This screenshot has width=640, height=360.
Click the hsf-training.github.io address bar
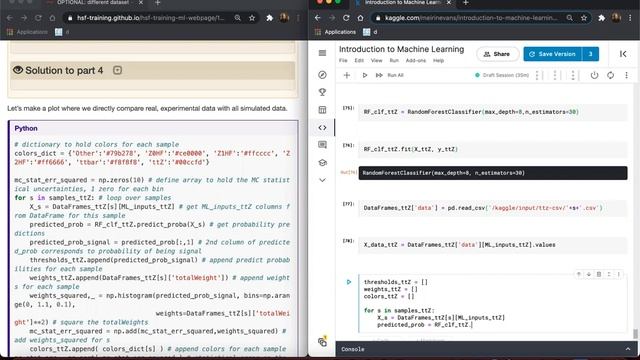pyautogui.click(x=150, y=18)
